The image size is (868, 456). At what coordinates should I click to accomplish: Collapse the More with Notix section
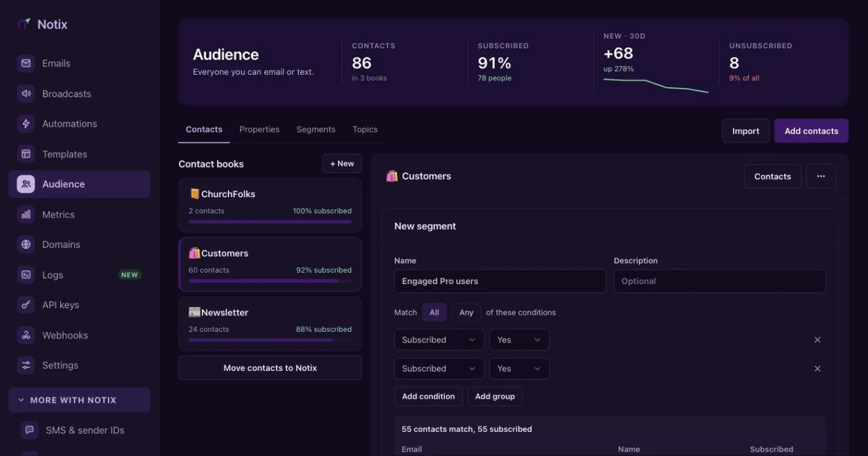coord(80,400)
